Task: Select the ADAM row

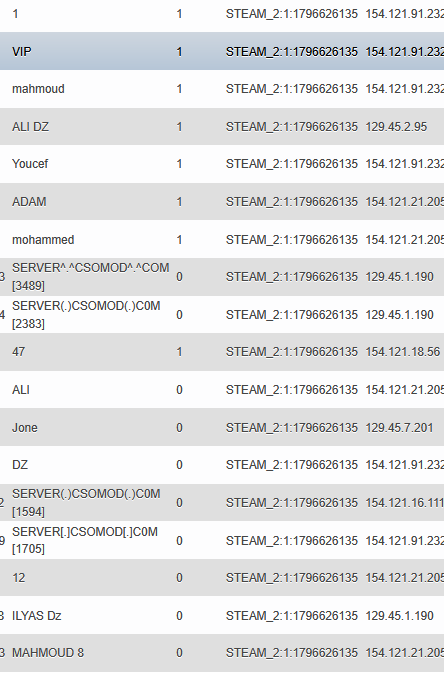Action: (x=222, y=202)
